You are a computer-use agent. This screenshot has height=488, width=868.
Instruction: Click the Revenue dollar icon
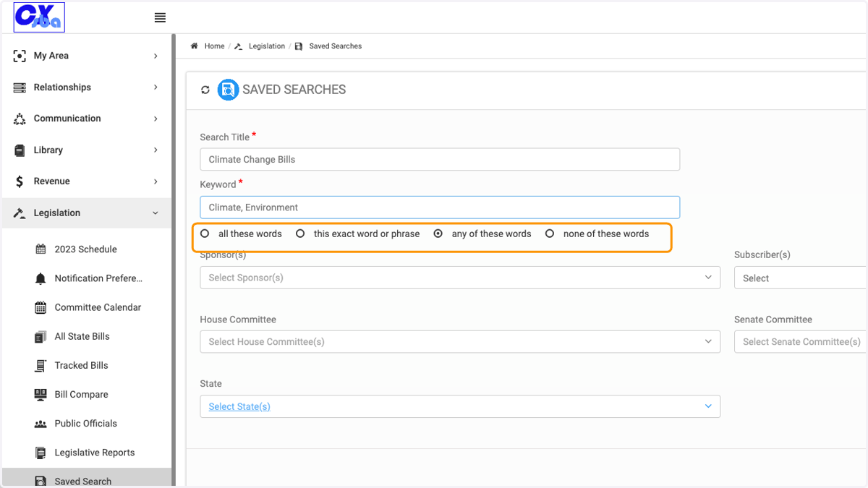pyautogui.click(x=20, y=181)
